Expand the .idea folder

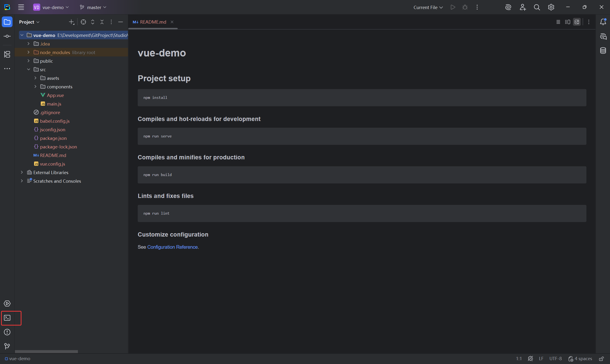(28, 44)
